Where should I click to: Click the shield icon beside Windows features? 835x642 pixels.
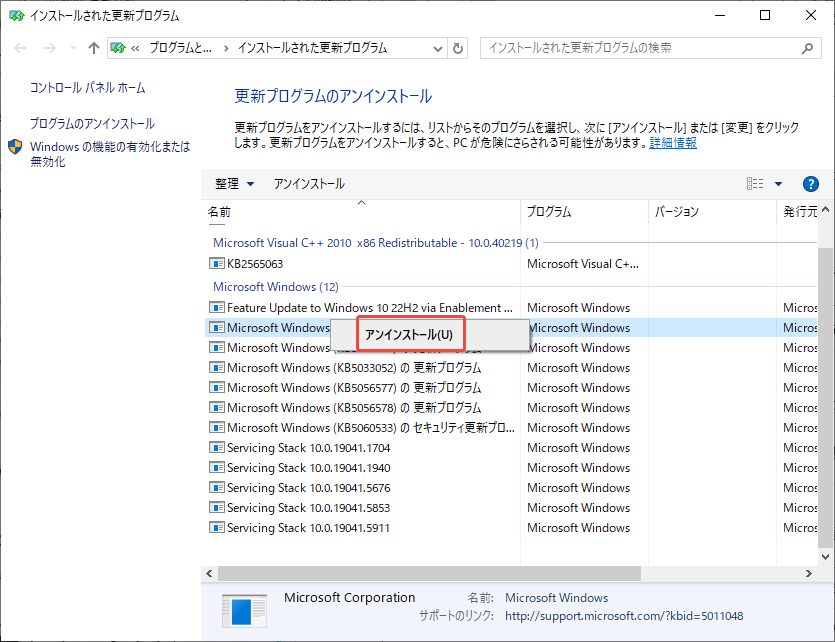[15, 147]
